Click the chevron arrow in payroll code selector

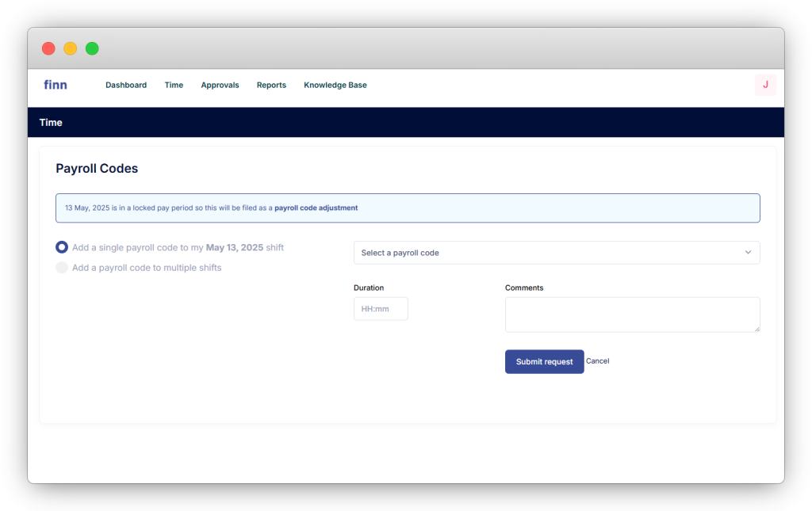coord(747,253)
